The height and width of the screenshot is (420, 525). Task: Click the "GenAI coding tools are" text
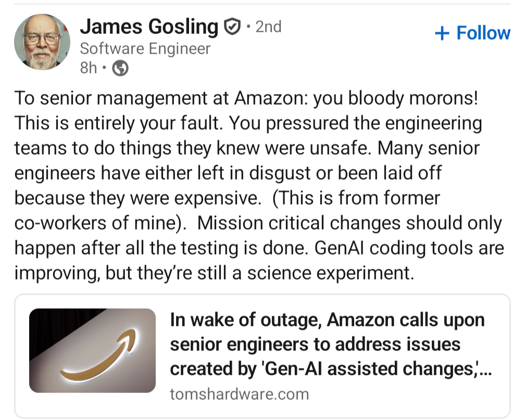409,248
